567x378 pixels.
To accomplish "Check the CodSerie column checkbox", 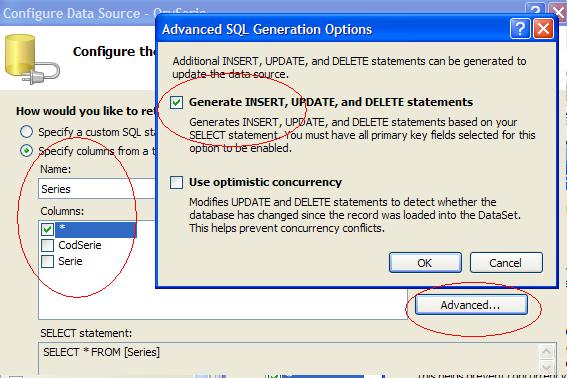I will click(47, 245).
